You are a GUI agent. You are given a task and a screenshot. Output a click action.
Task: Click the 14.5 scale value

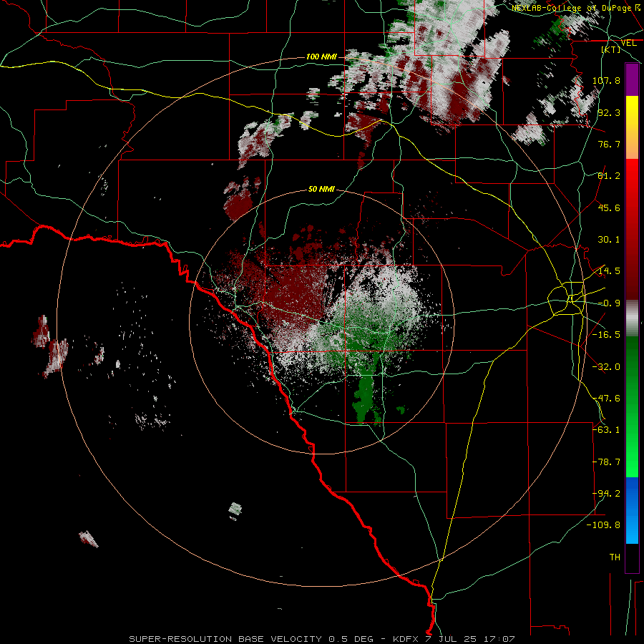pos(609,271)
